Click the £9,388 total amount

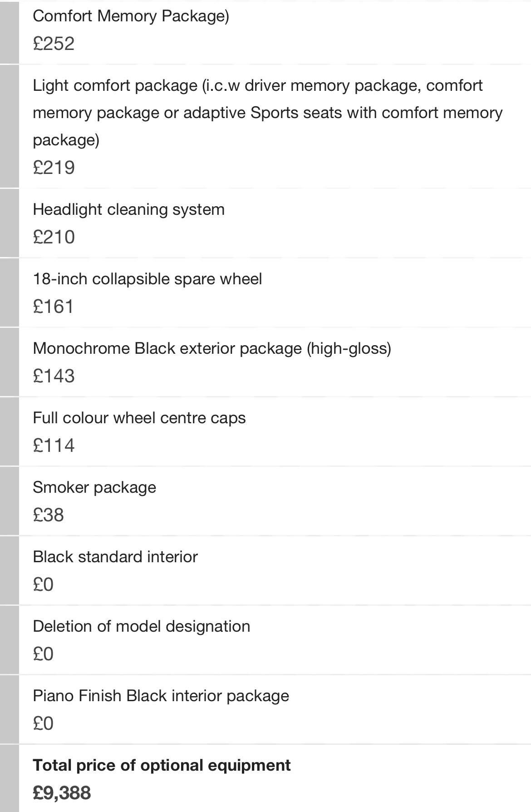tap(62, 793)
